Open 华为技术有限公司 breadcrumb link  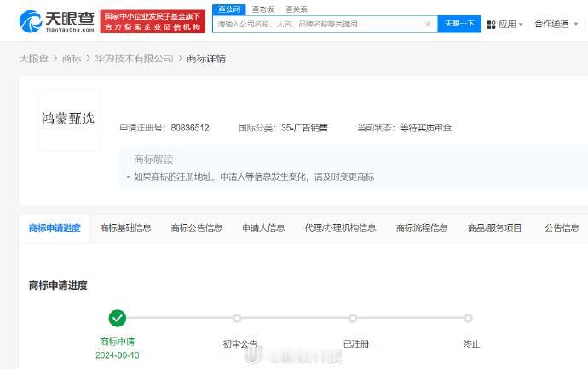[x=135, y=59]
